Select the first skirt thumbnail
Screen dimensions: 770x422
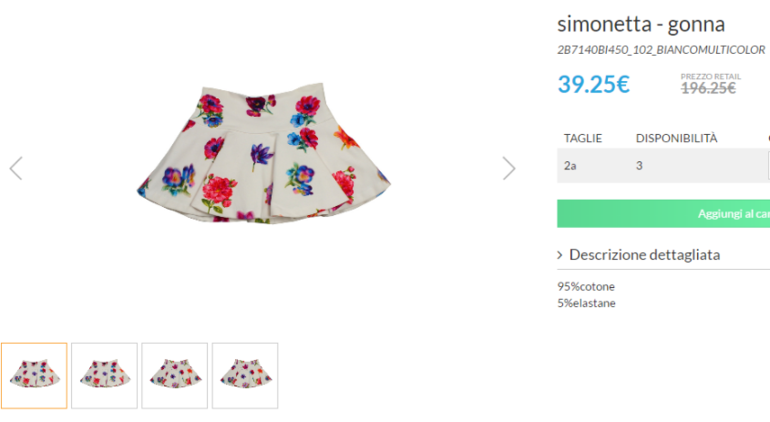point(34,375)
